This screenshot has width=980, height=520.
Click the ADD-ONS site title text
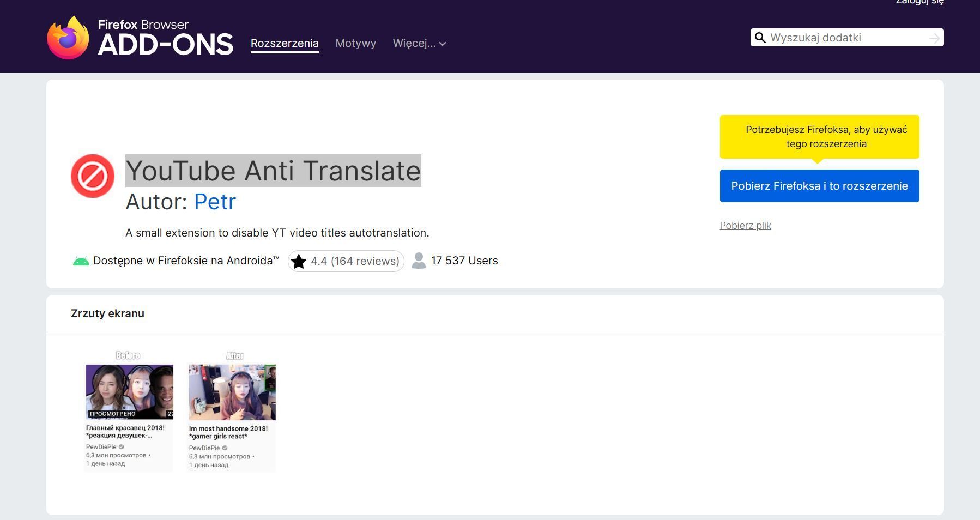coord(165,45)
